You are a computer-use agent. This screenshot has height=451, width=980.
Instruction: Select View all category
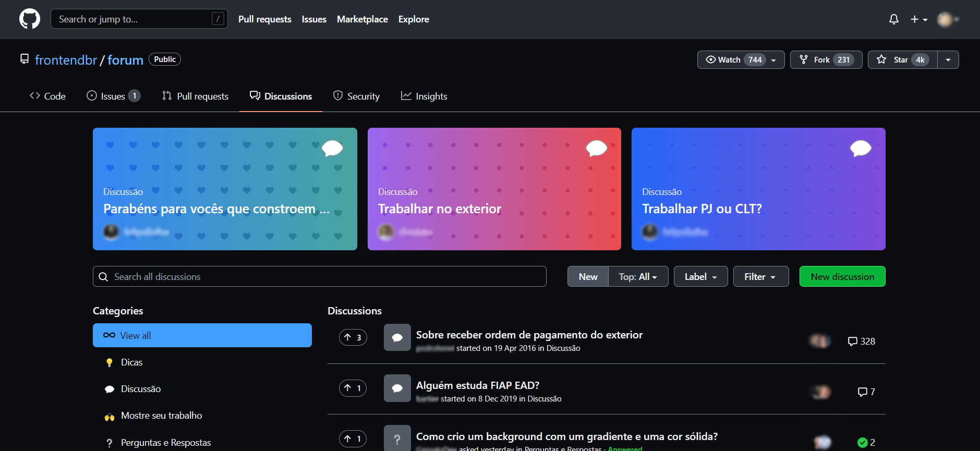[202, 335]
